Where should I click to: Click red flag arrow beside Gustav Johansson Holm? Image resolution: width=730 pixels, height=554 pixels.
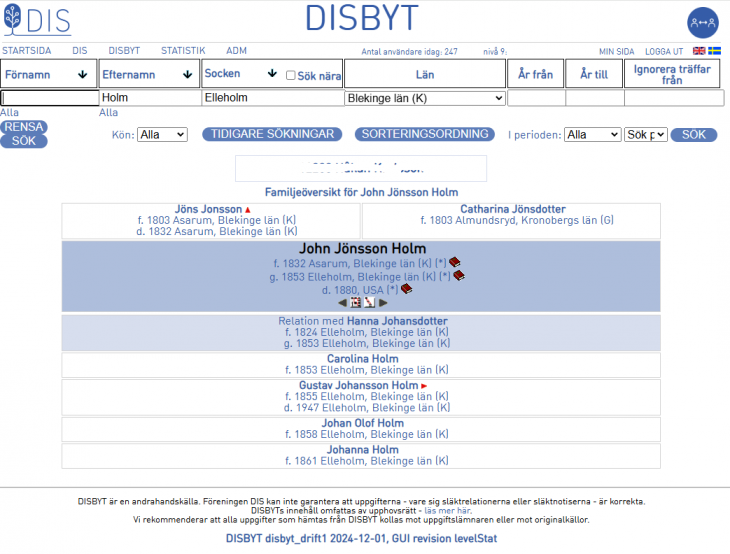[424, 386]
